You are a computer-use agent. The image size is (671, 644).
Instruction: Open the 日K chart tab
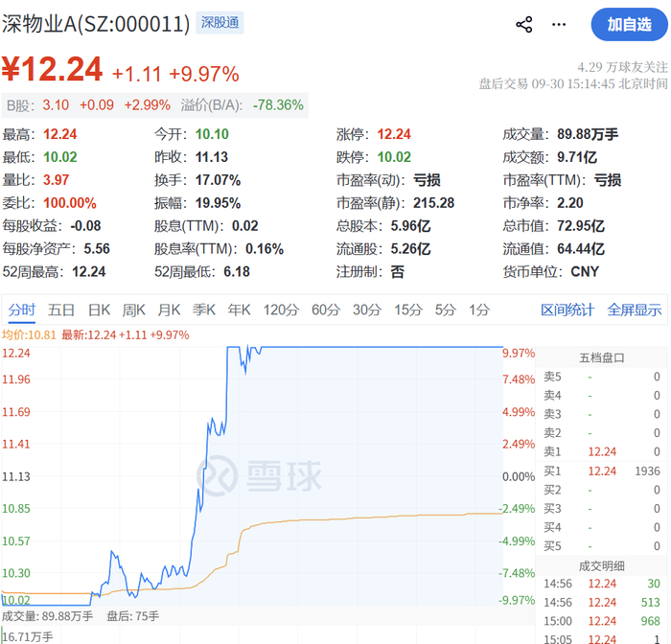(x=99, y=310)
